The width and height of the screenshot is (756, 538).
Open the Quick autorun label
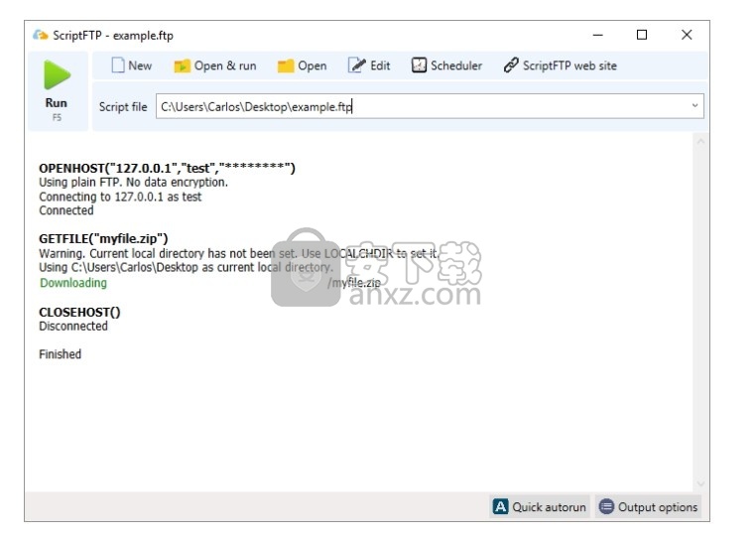550,507
